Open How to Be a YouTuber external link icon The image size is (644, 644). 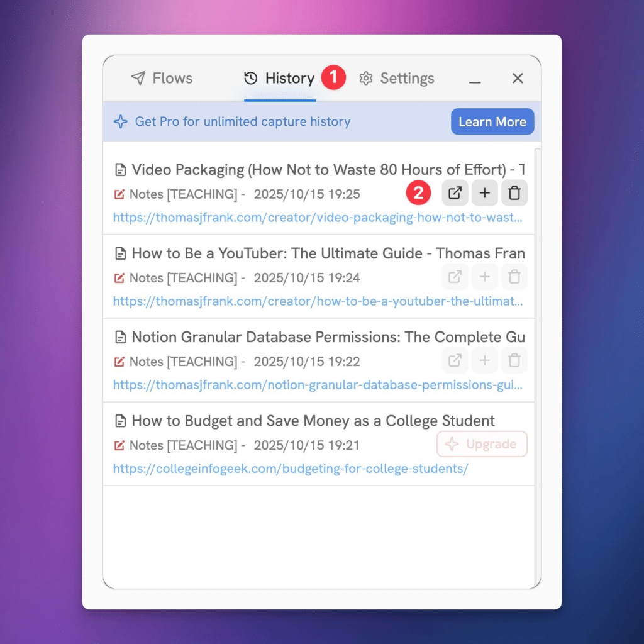[x=454, y=277]
